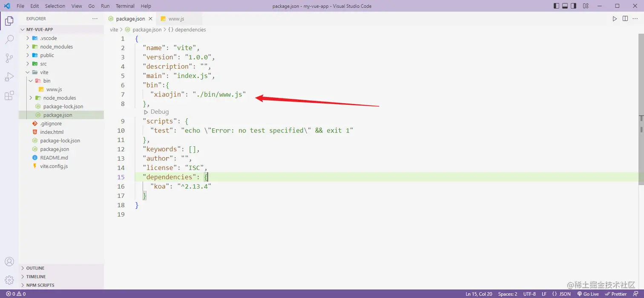Click UTF-8 encoding in status bar
The height and width of the screenshot is (298, 644).
529,294
